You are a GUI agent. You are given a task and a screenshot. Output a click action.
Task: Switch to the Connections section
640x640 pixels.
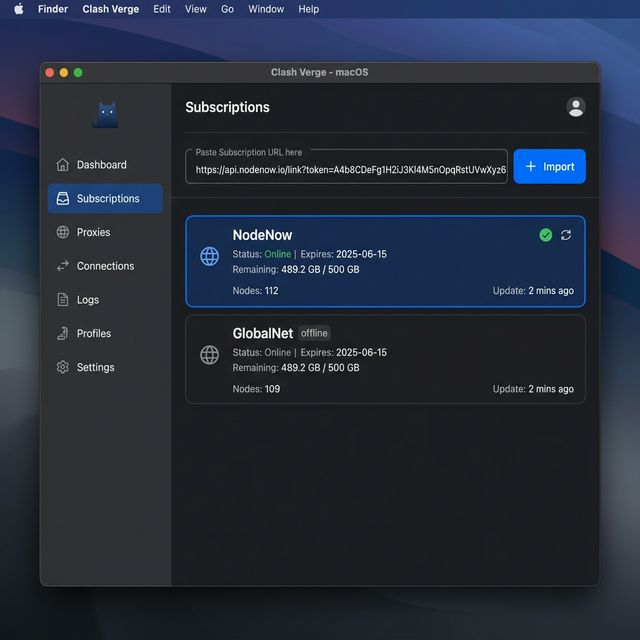(105, 266)
